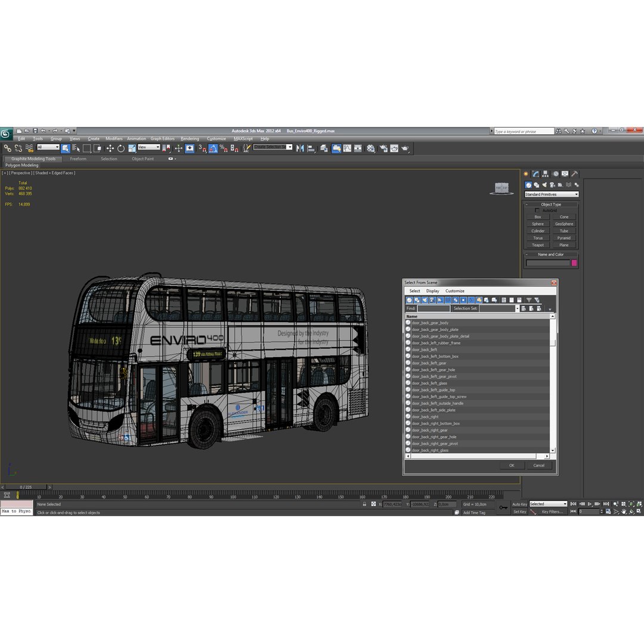Toggle the Percent Snap icon

click(x=224, y=148)
